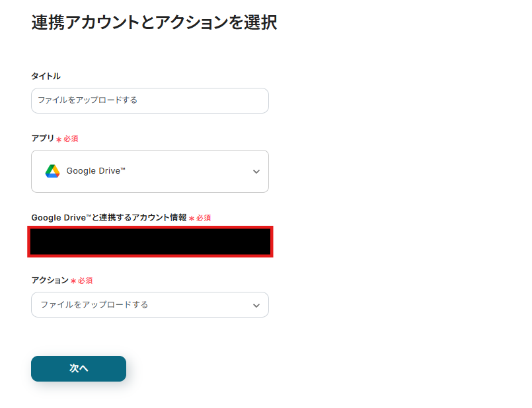Screen dimensions: 532x408
Task: Click the 必須 marker next to アプリ
Action: point(71,139)
